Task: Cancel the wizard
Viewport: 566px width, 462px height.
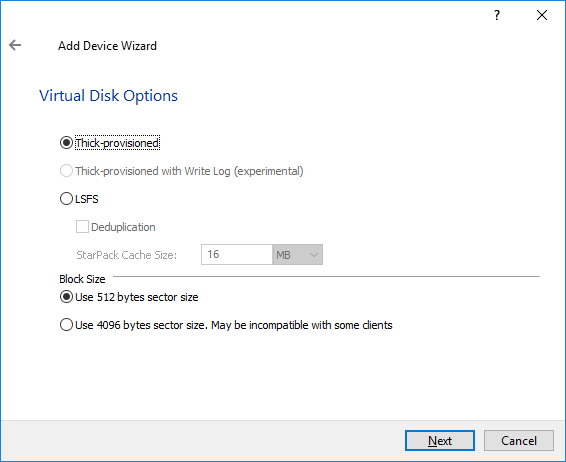Action: 519,440
